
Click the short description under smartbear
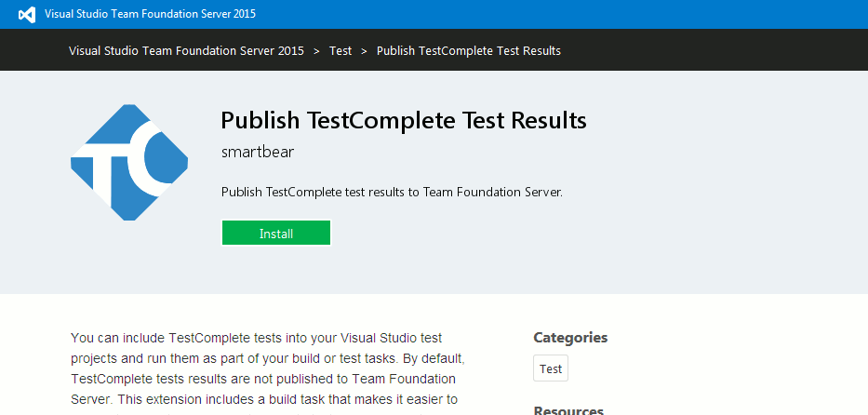(x=392, y=193)
